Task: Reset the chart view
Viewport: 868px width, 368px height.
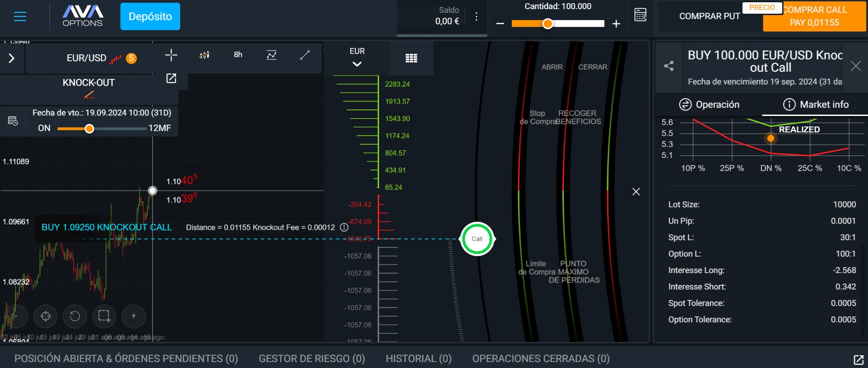Action: pyautogui.click(x=75, y=316)
